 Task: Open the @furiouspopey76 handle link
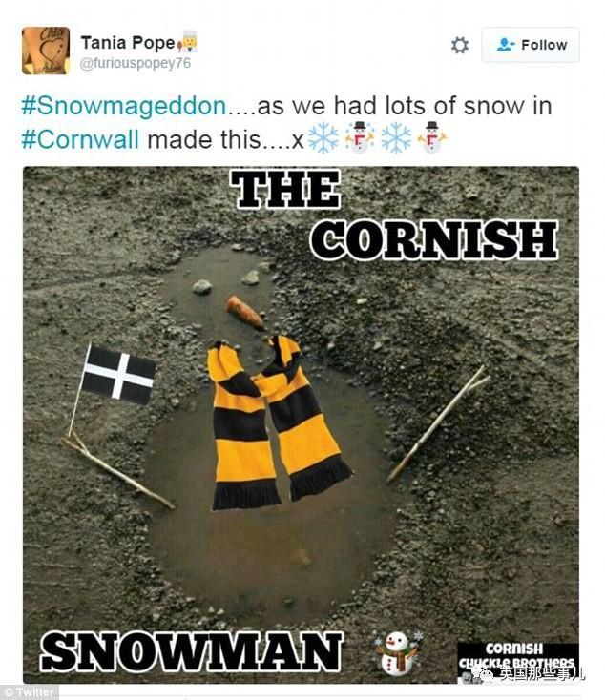135,63
